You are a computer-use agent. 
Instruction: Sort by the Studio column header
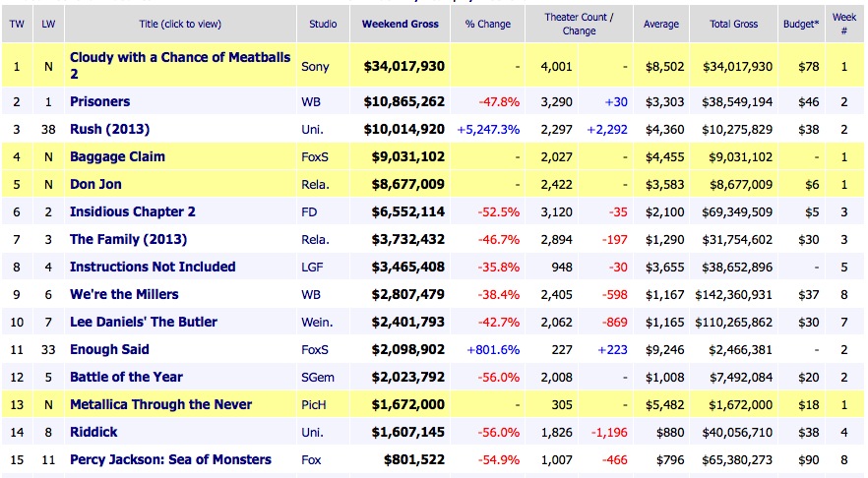323,24
